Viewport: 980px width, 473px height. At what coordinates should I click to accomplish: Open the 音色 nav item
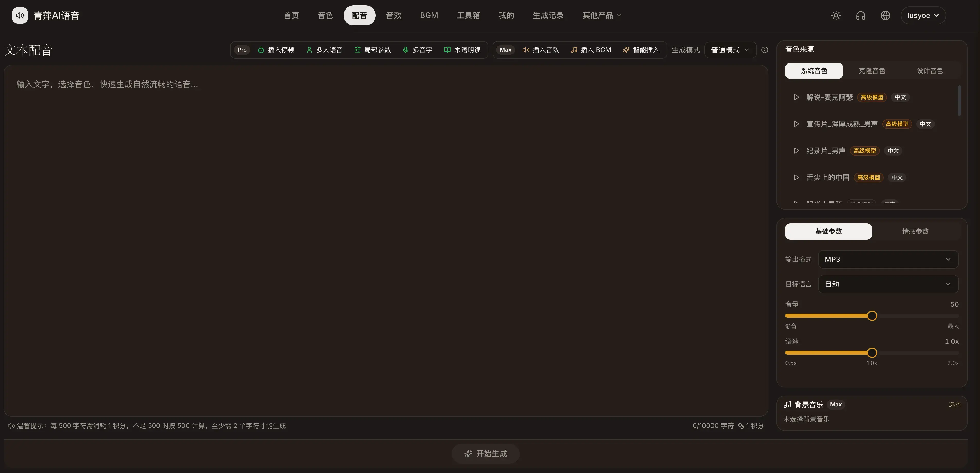pos(325,15)
